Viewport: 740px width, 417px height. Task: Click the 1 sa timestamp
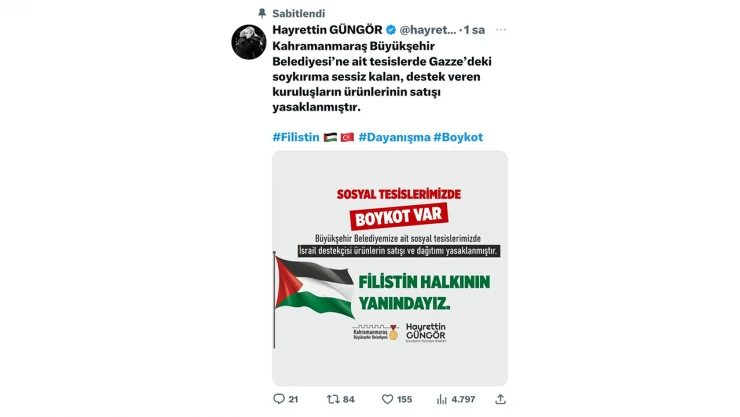tap(474, 30)
